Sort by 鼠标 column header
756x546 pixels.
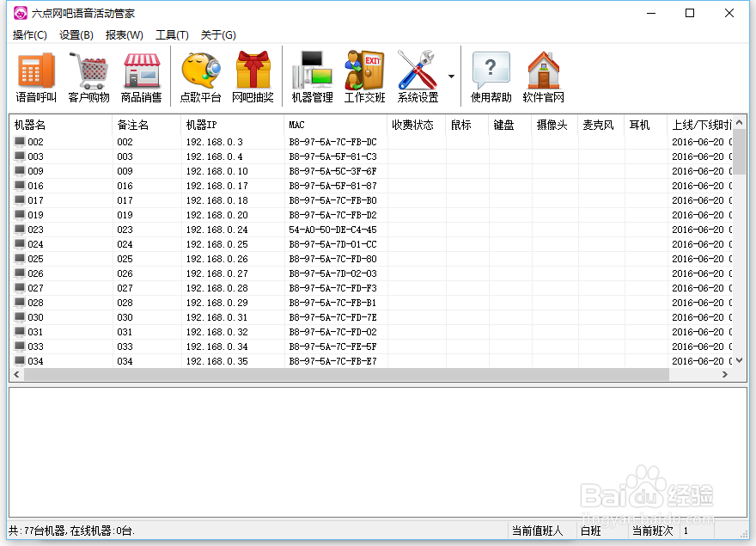[467, 125]
